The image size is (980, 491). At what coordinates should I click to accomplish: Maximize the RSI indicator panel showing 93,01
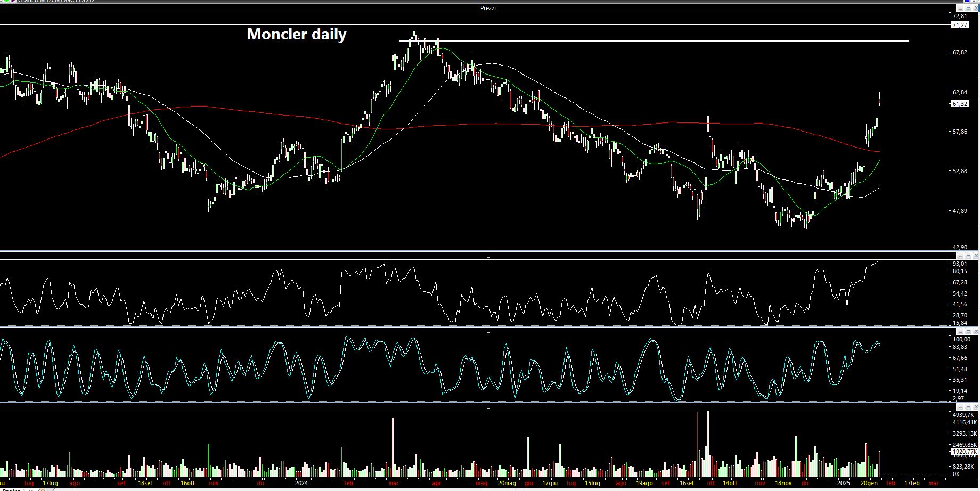968,256
